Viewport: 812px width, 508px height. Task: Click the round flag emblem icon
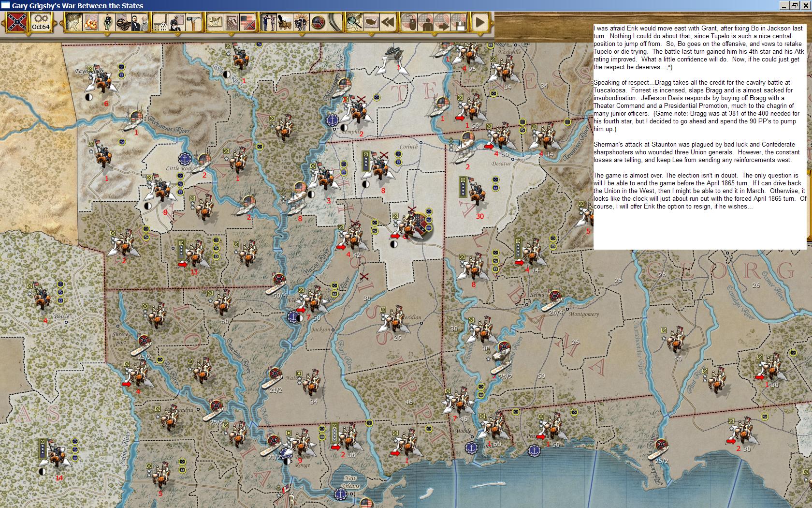318,22
